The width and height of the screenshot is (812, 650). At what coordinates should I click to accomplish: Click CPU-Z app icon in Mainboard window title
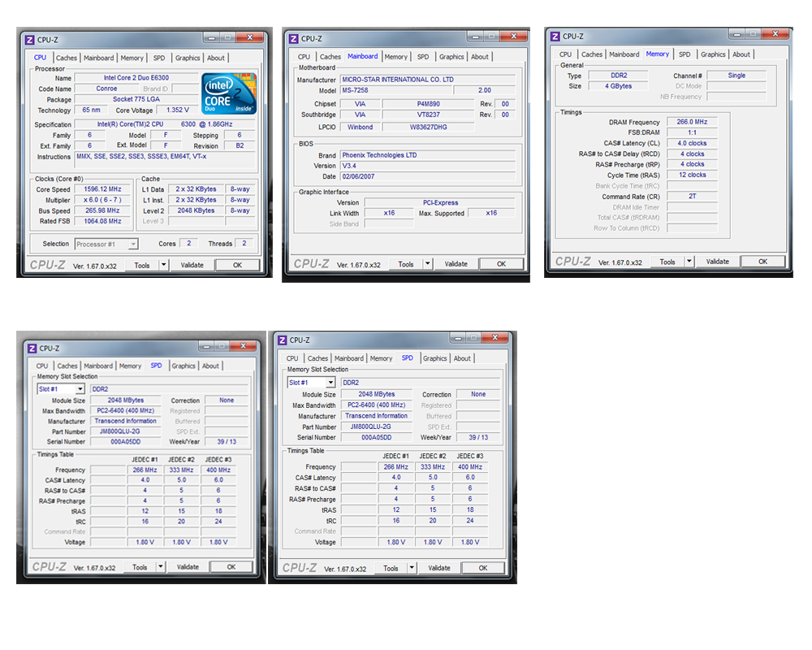tap(294, 39)
